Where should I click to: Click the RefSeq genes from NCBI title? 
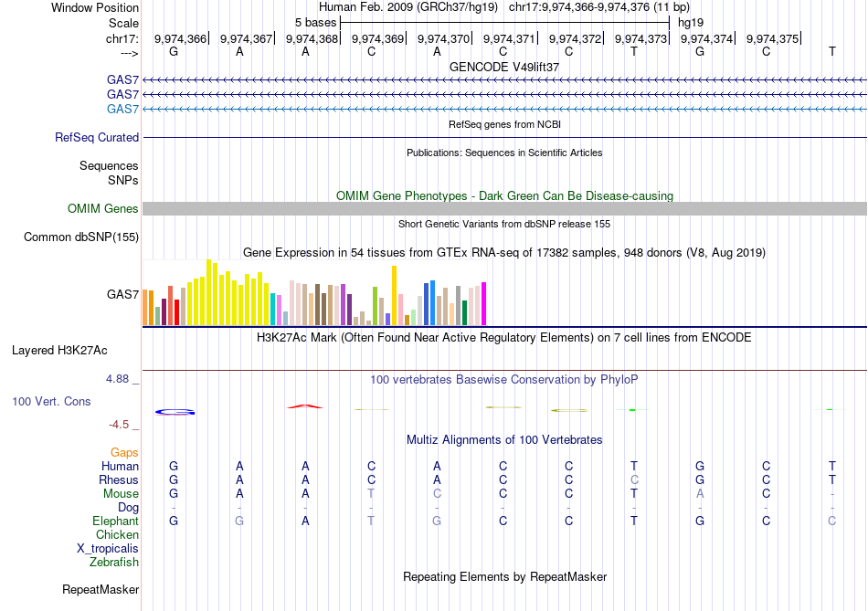(504, 124)
